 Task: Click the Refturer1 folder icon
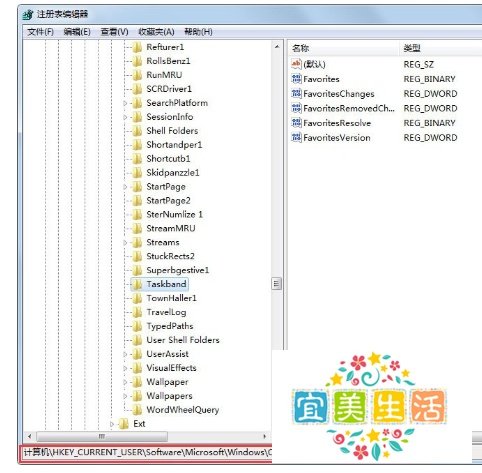137,47
